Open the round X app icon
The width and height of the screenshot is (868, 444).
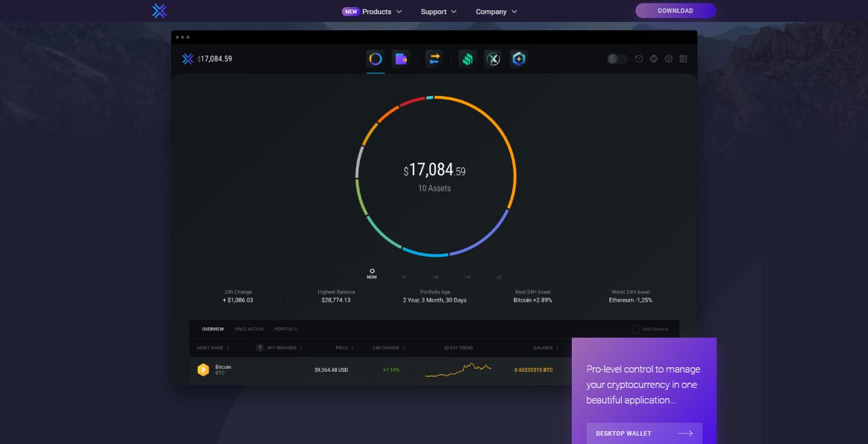(493, 59)
